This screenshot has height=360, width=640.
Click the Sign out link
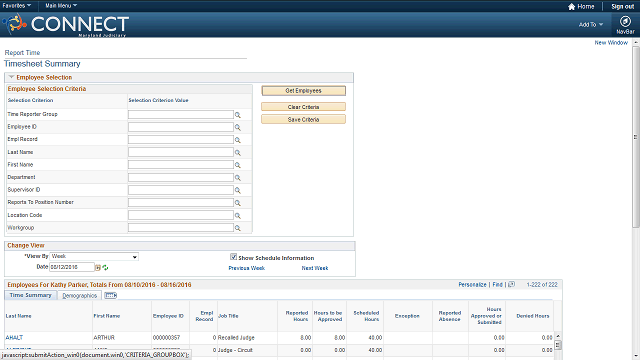[x=622, y=7]
